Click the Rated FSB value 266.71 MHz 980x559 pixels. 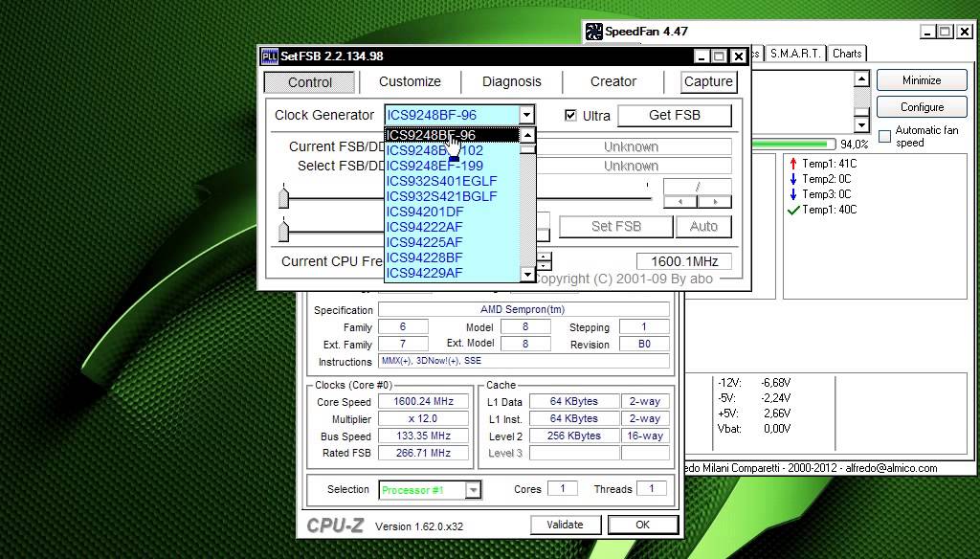[x=423, y=453]
